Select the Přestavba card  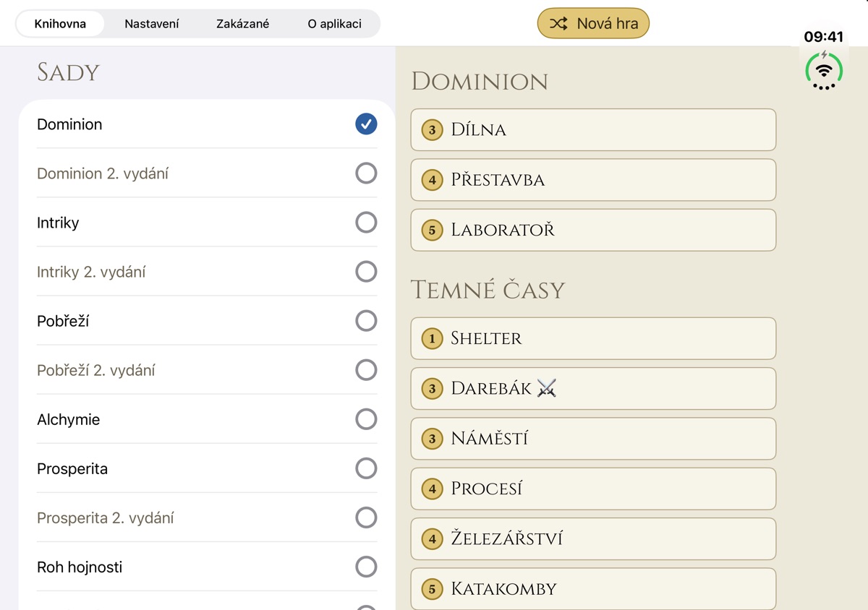tap(593, 180)
